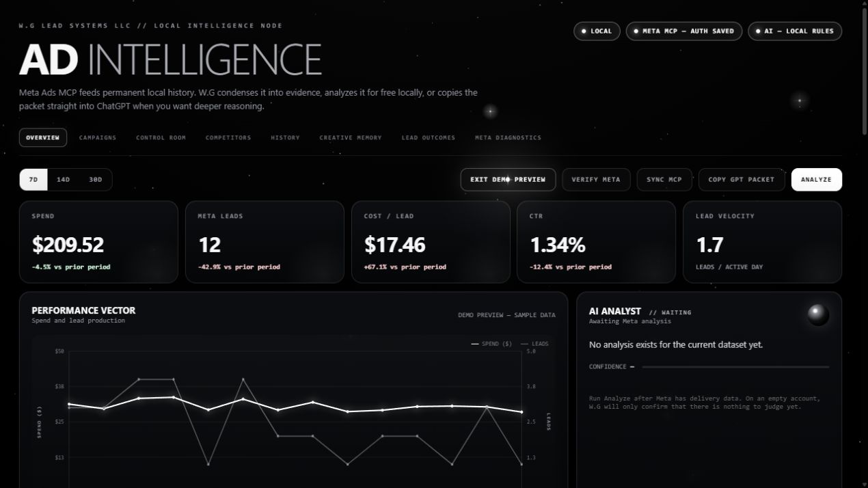Click the Spend $209.52 card
This screenshot has height=488, width=868.
point(98,242)
